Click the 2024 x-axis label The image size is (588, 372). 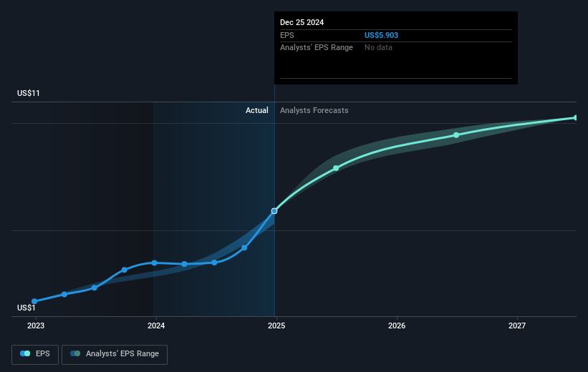(x=156, y=326)
